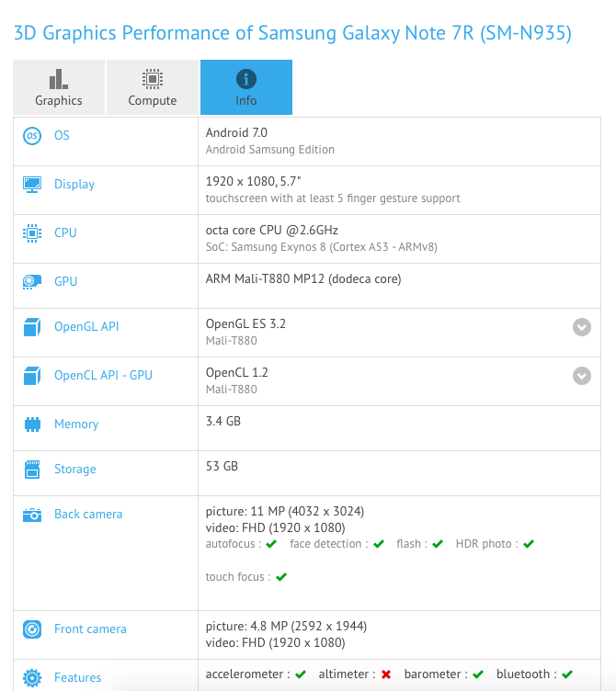The image size is (616, 691).
Task: Click the '1920 x 1080, 5.7"' display value
Action: (253, 182)
